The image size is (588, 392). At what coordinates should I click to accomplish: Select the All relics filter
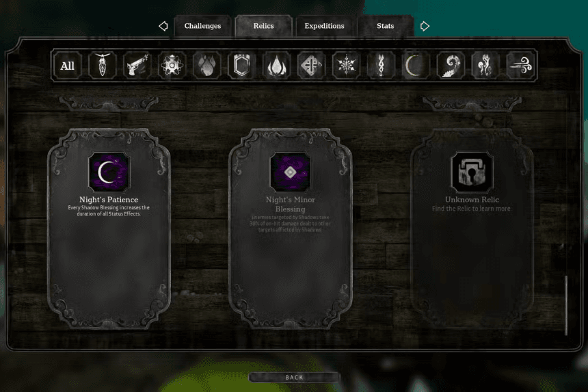tap(67, 66)
